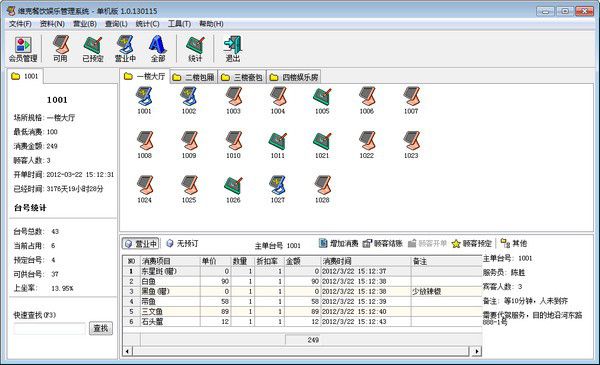Select table 1028 icon

(x=322, y=189)
